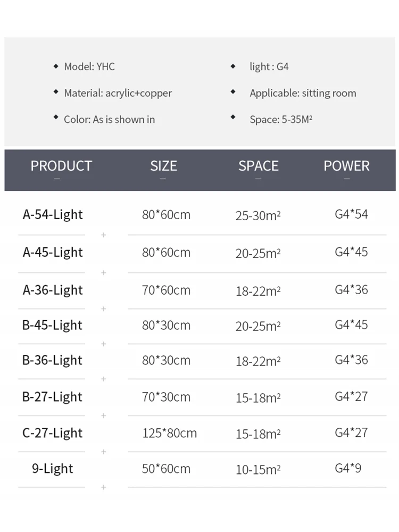
Task: Click the PRODUCT column header
Action: click(61, 166)
